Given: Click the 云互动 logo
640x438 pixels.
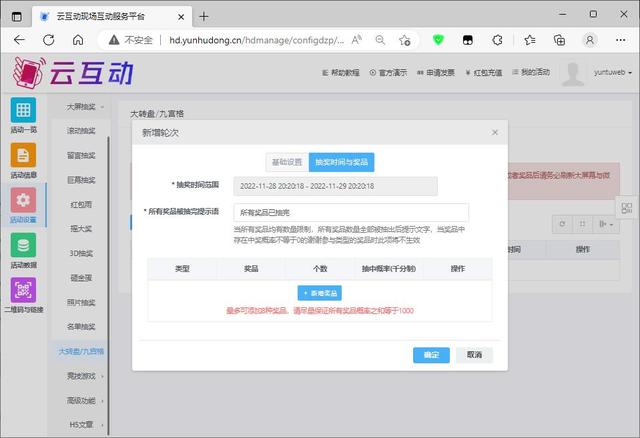Looking at the screenshot, I should [73, 73].
